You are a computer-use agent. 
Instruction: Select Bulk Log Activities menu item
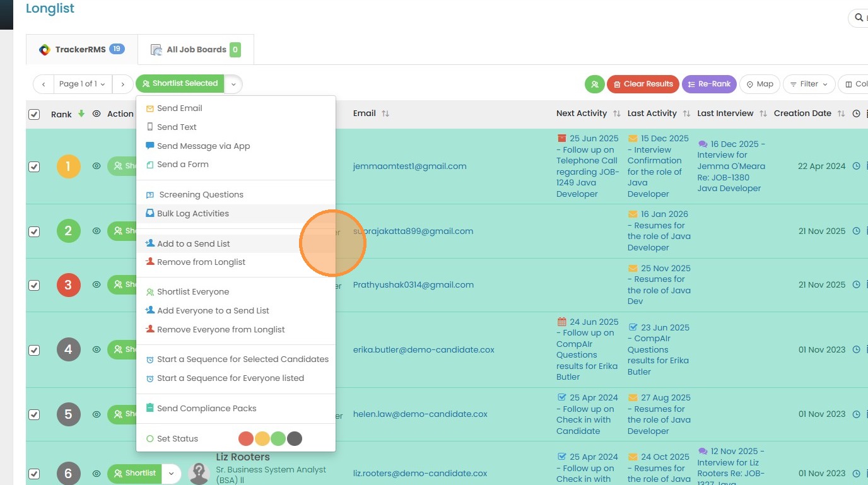pyautogui.click(x=192, y=213)
